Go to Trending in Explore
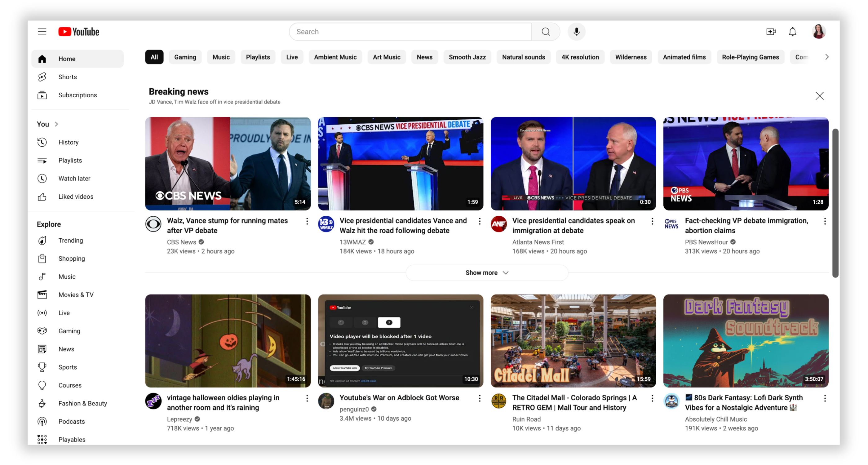Screen dimensions: 868x465 point(70,240)
